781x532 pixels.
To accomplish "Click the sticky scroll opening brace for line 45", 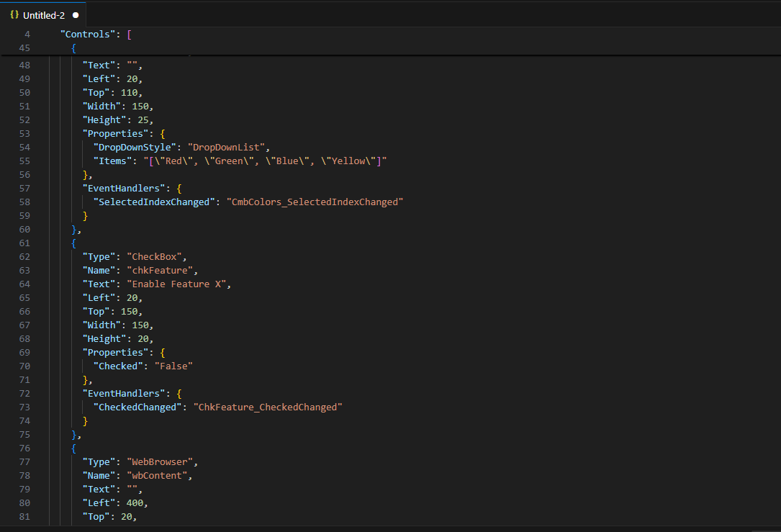I will [74, 48].
